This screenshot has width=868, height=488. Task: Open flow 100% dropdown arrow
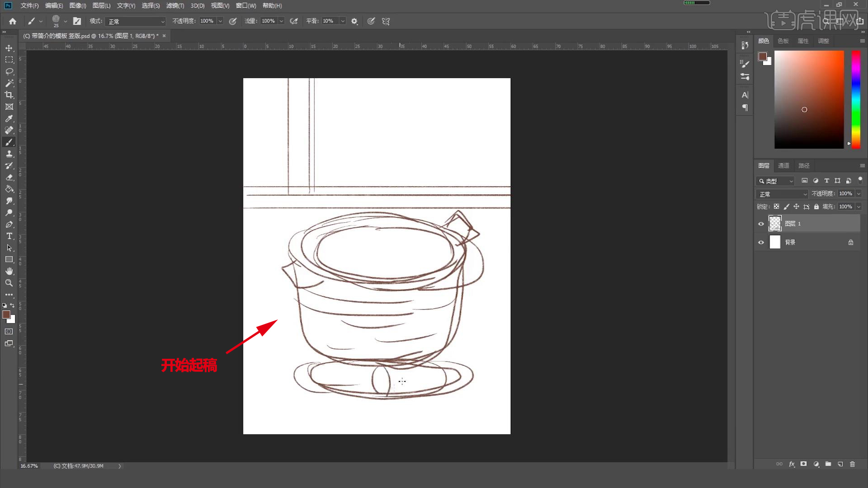tap(281, 21)
